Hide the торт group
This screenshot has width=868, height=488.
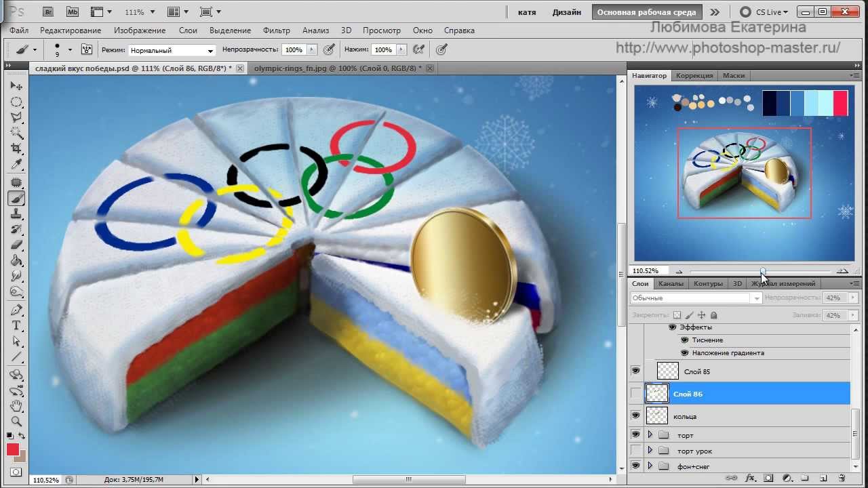click(635, 434)
